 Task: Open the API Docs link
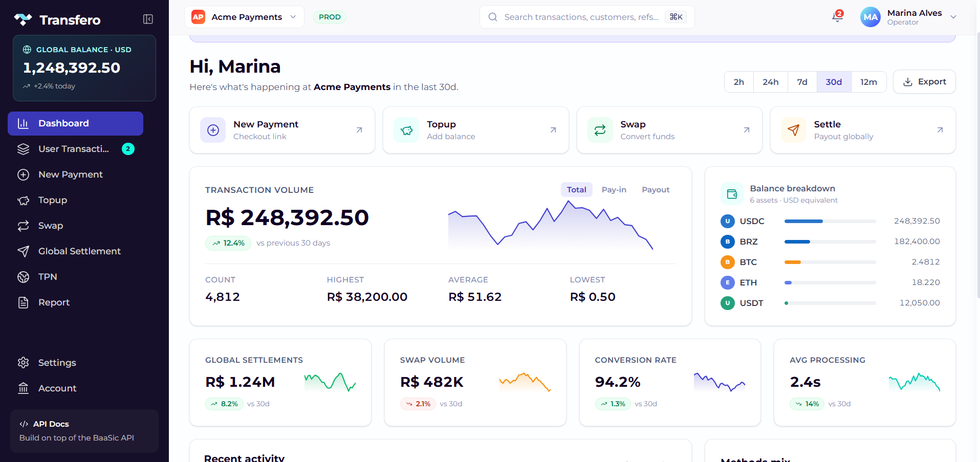pyautogui.click(x=84, y=431)
